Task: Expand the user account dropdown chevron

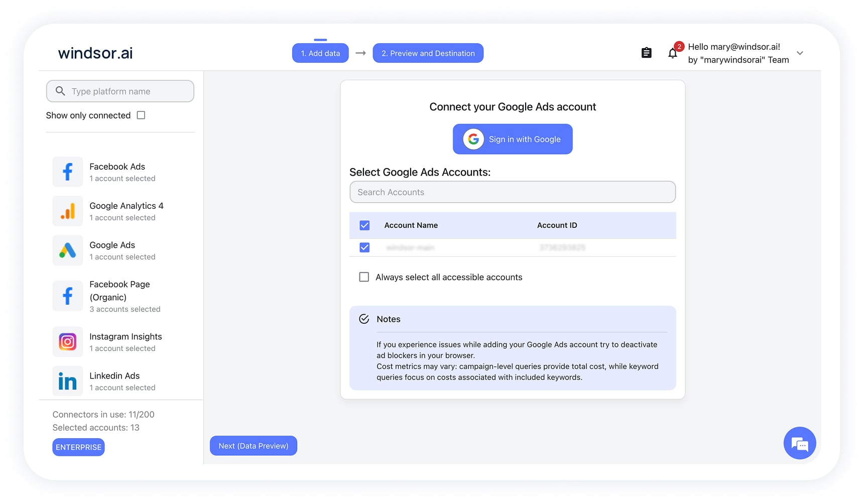Action: (x=800, y=53)
